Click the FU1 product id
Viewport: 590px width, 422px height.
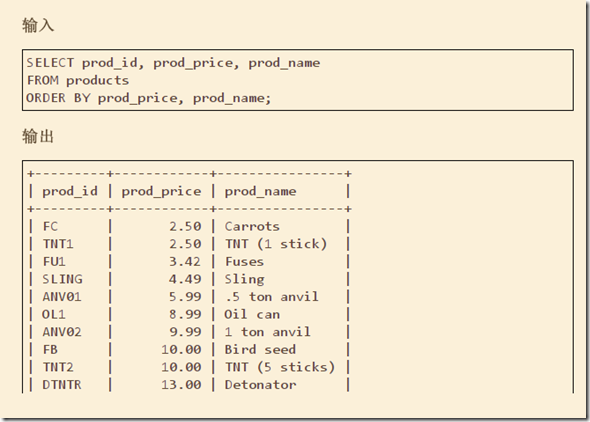[54, 262]
